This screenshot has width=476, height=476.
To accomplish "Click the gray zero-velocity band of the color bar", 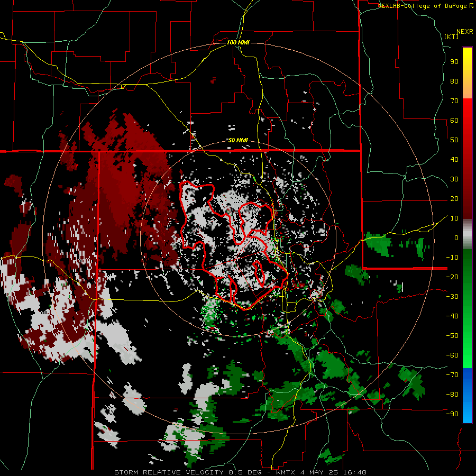I will click(x=467, y=234).
